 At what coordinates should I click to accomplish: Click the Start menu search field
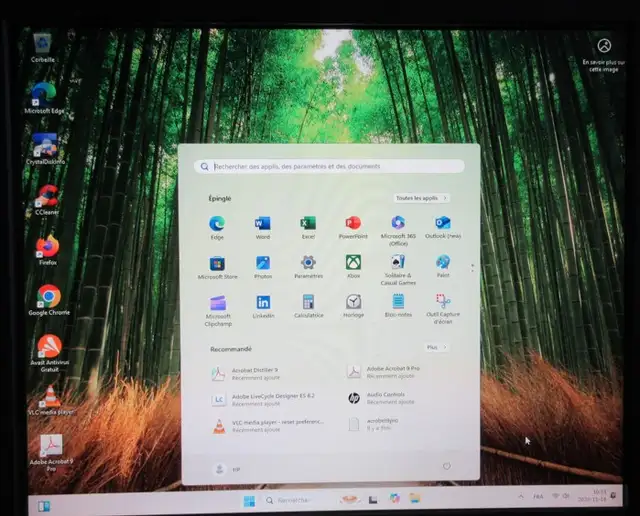pos(329,166)
